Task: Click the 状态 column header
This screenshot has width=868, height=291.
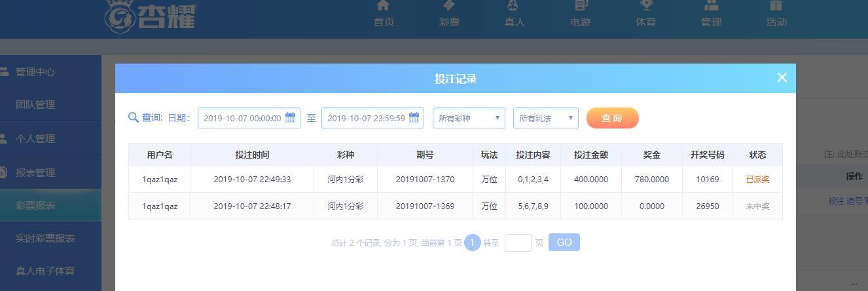Action: click(x=757, y=155)
